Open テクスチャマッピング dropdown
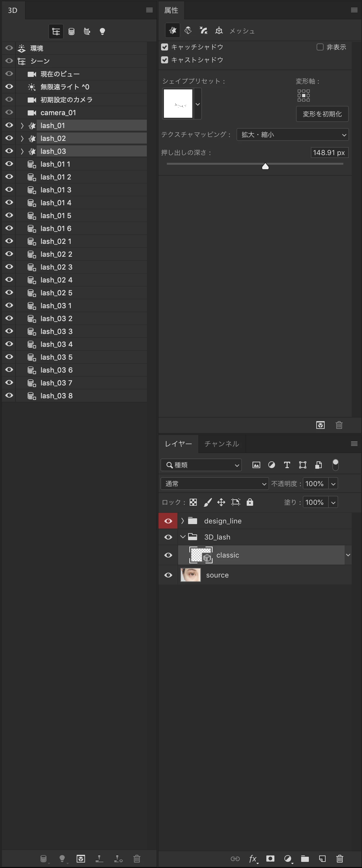 [292, 134]
